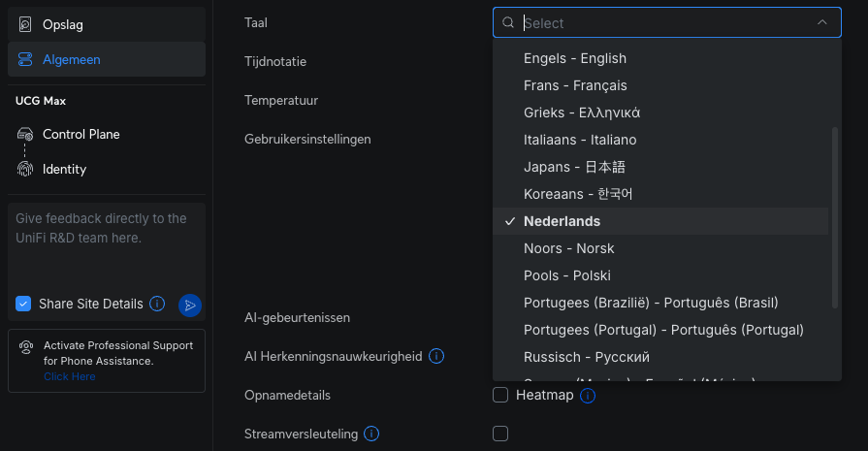This screenshot has width=868, height=451.
Task: Open Control Plane in sidebar
Action: click(x=80, y=134)
